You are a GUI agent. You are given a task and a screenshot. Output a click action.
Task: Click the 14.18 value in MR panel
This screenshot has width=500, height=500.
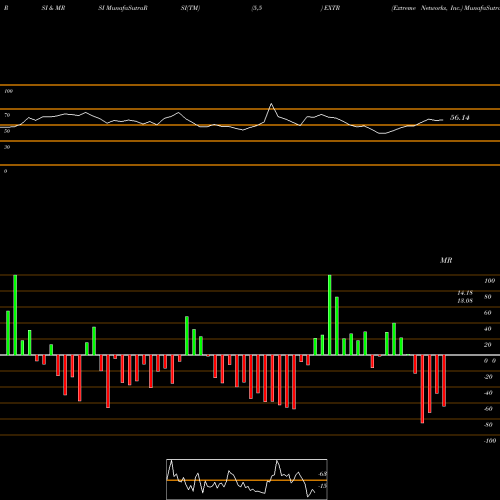465,293
